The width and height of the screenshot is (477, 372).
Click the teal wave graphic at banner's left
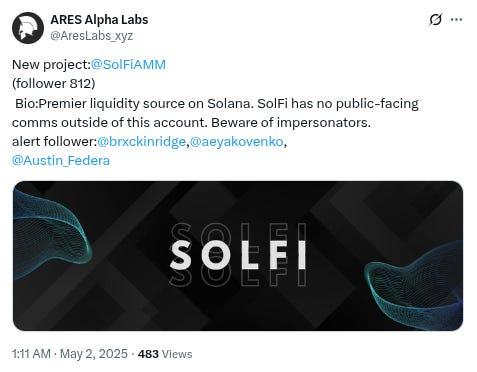pos(50,230)
